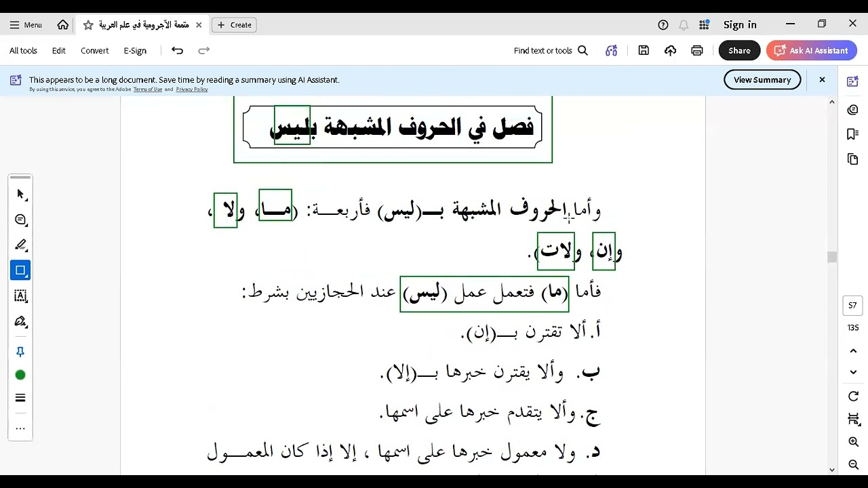Save the document with disk icon
Viewport: 868px width, 488px height.
pyautogui.click(x=644, y=50)
